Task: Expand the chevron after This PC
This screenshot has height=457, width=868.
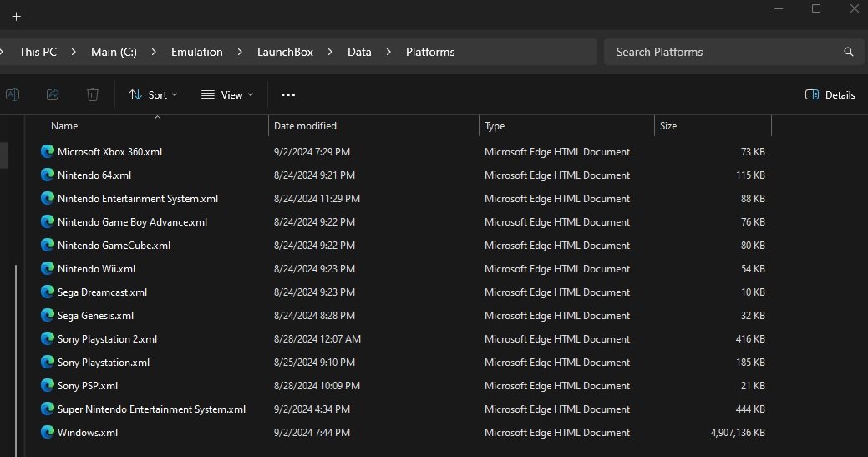Action: 74,52
